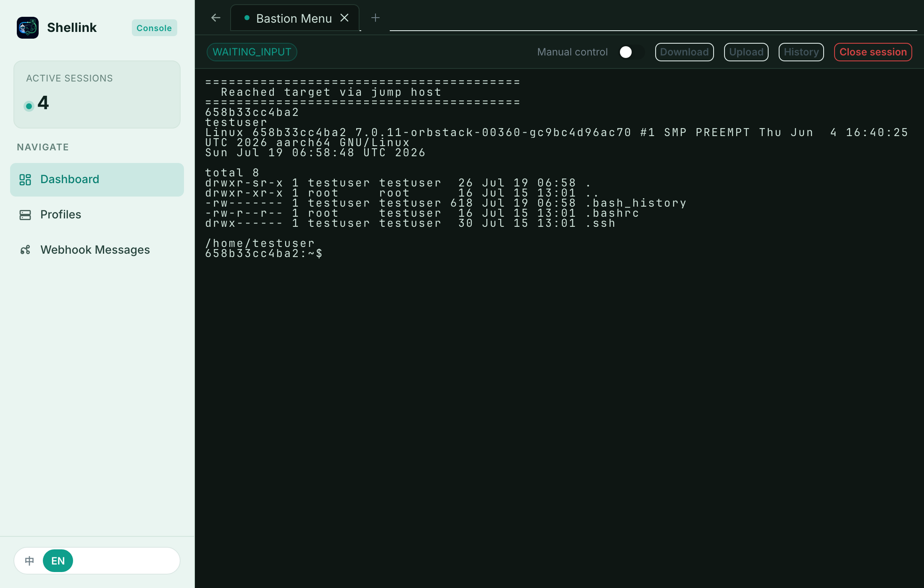Click the /home/testuser path line

(x=260, y=244)
